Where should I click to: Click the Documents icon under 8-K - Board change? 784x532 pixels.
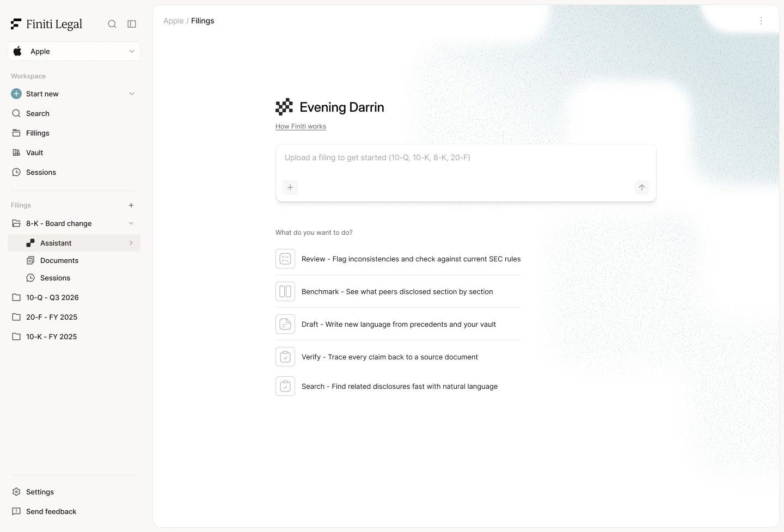30,260
